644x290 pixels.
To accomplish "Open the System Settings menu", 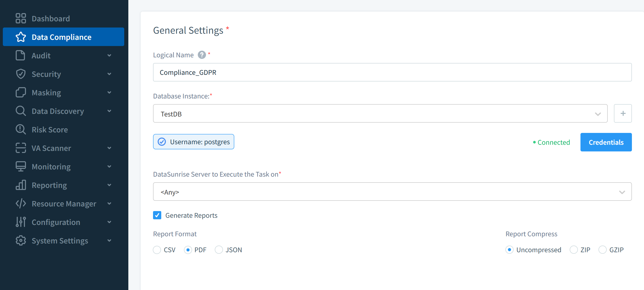I will [x=60, y=240].
